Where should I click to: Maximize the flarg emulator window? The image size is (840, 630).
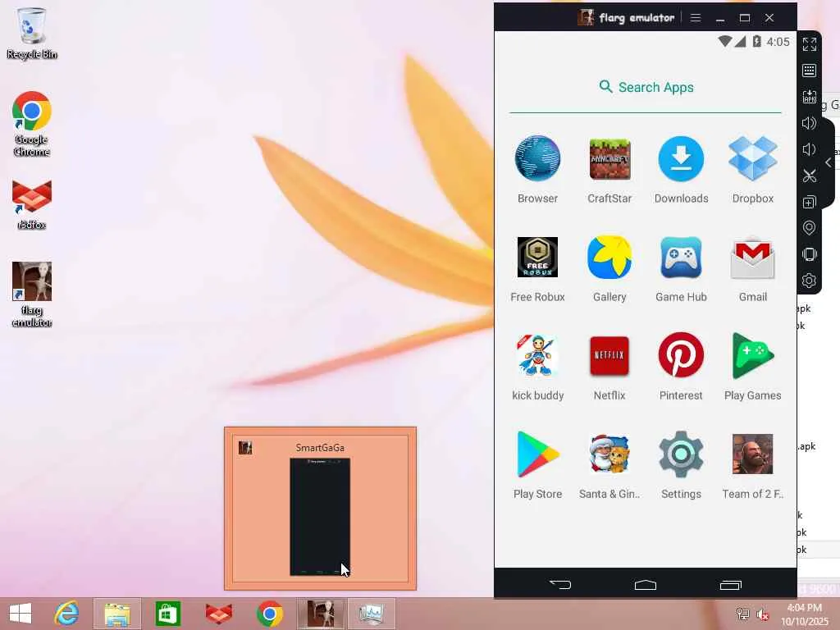(x=745, y=18)
